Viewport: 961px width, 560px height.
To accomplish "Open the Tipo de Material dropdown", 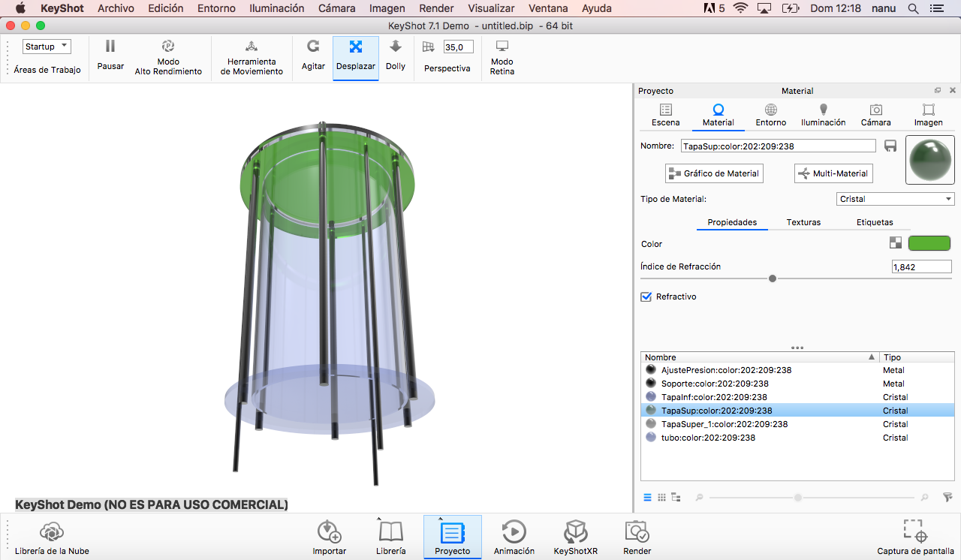I will [x=895, y=199].
